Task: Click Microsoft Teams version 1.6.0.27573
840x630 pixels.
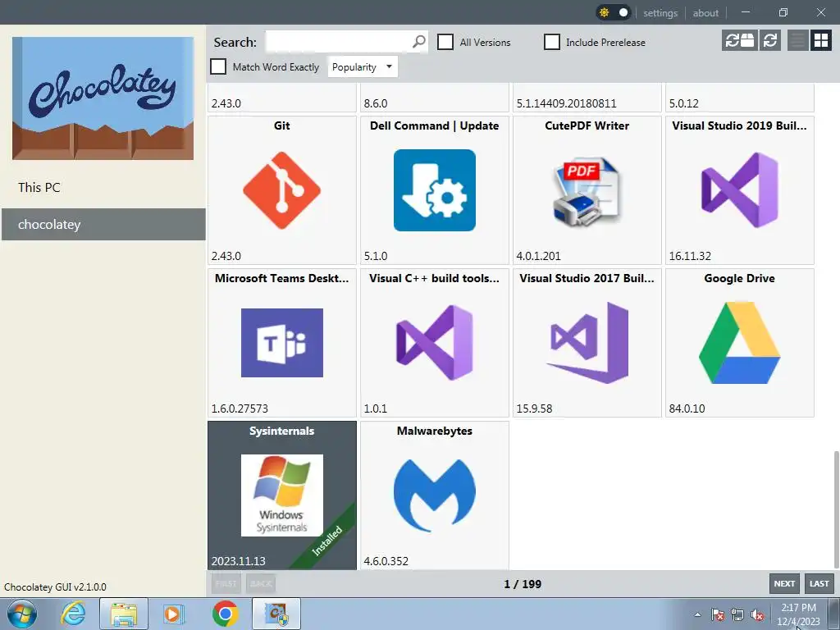Action: coord(240,409)
